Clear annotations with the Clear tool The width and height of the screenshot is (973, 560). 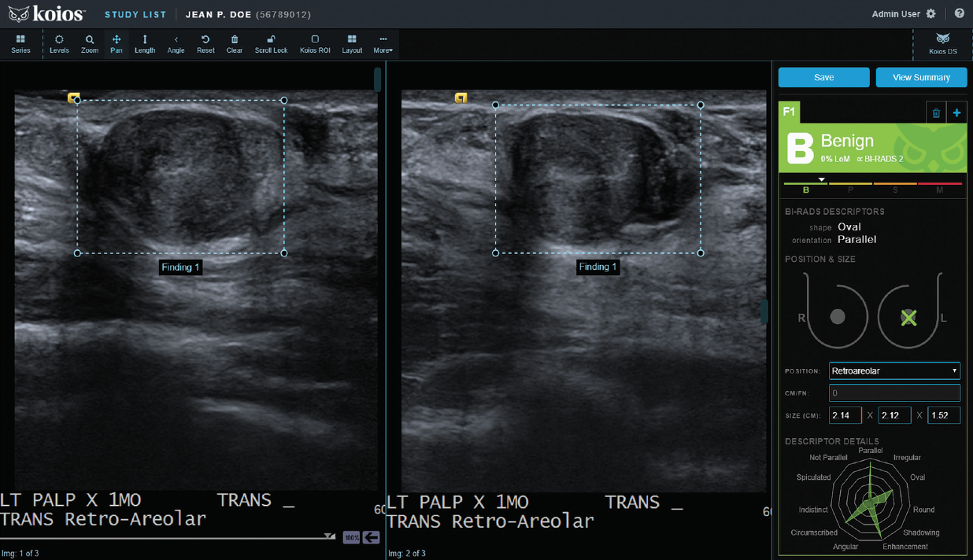(x=235, y=43)
